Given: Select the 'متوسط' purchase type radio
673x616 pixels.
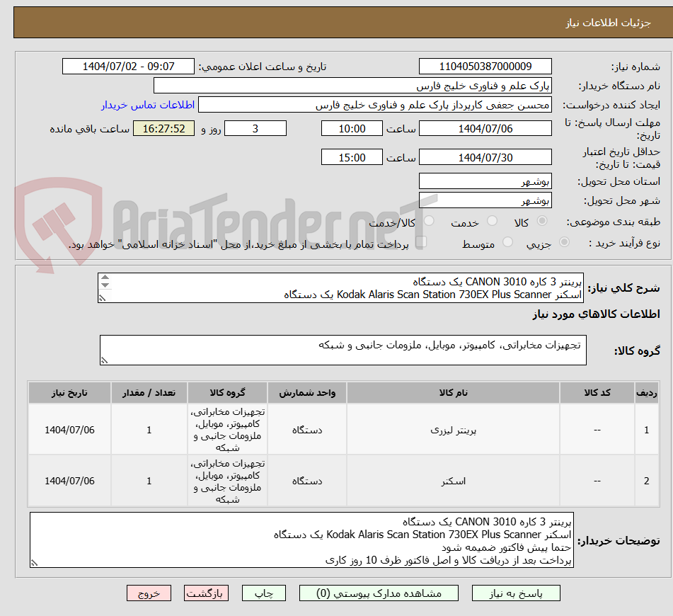Looking at the screenshot, I should (x=507, y=242).
